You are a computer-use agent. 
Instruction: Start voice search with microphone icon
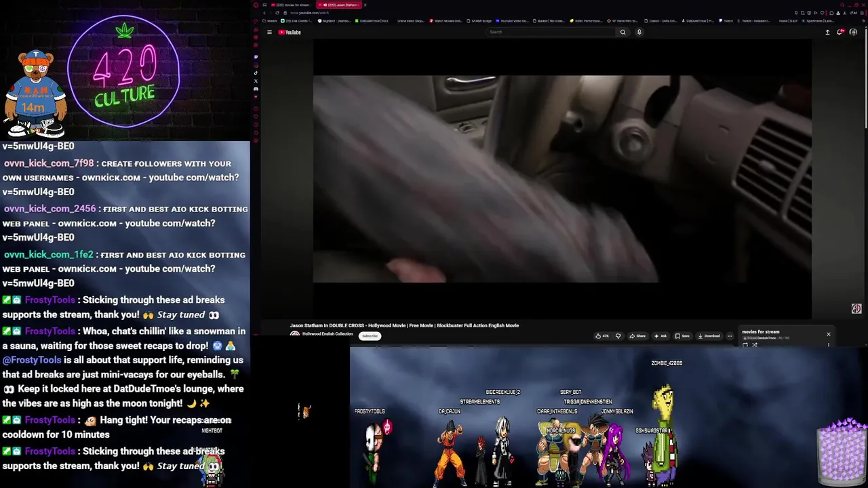click(x=639, y=32)
